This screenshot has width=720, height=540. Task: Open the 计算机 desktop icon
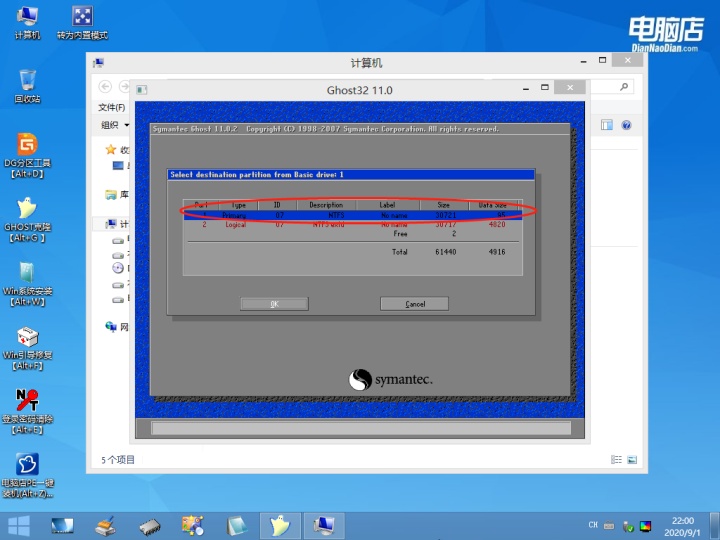pyautogui.click(x=27, y=22)
